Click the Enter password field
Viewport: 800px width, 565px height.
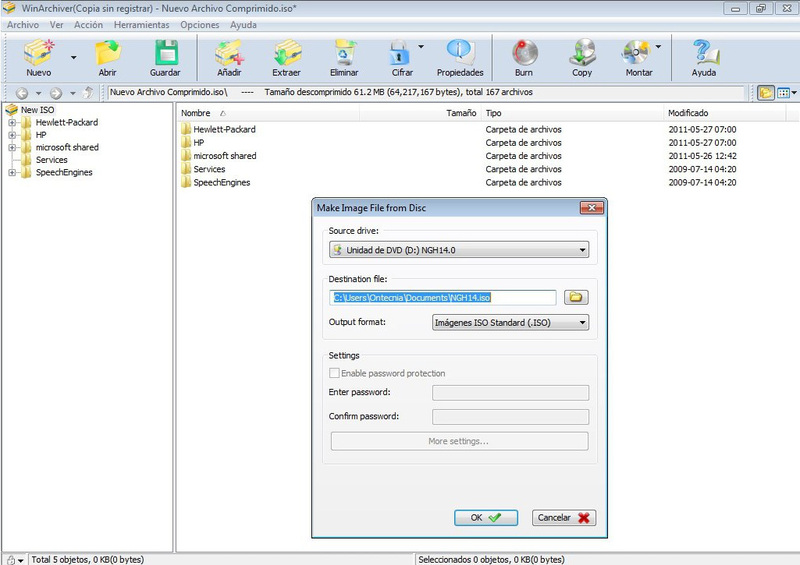point(510,392)
